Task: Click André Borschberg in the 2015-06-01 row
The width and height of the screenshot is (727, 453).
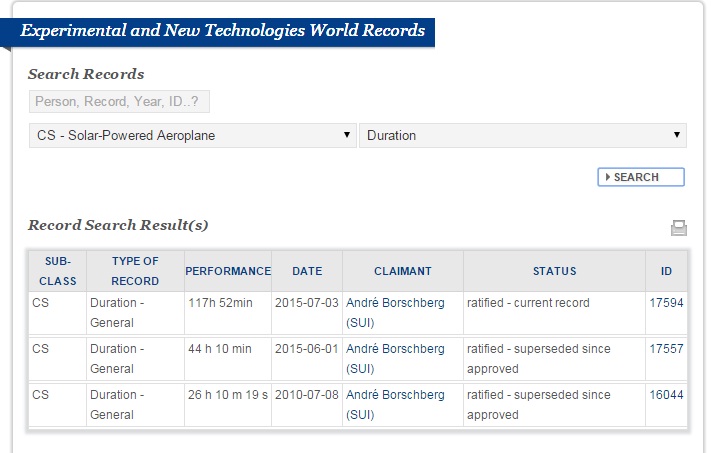Action: (x=395, y=349)
